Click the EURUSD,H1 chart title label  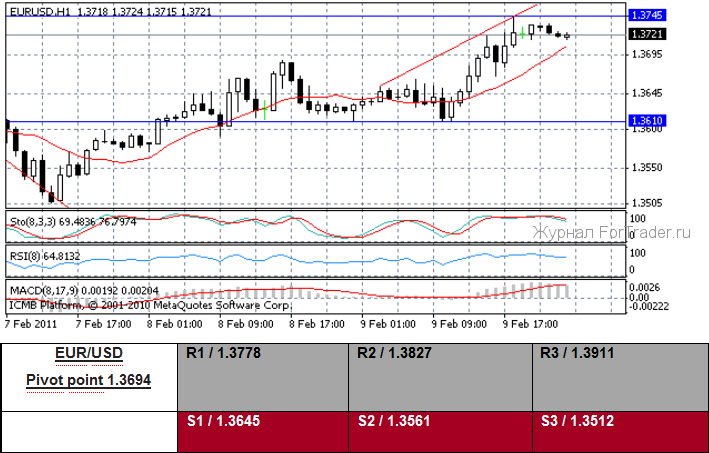(40, 9)
